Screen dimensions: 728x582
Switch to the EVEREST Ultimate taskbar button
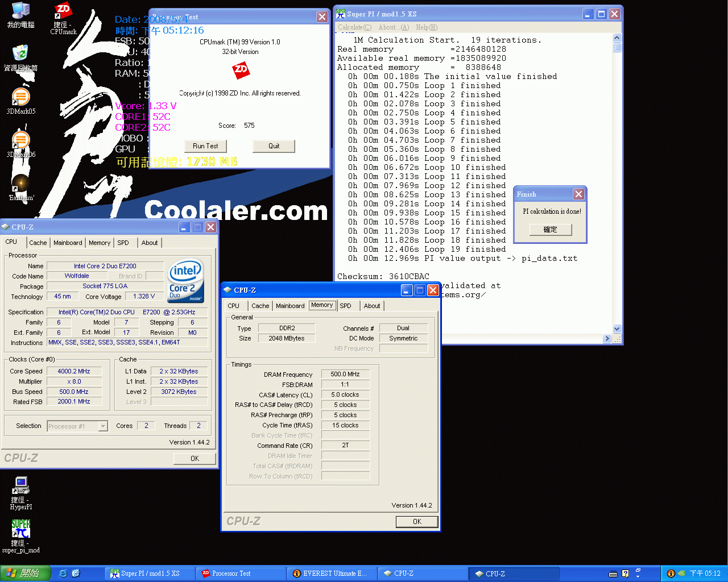click(332, 573)
